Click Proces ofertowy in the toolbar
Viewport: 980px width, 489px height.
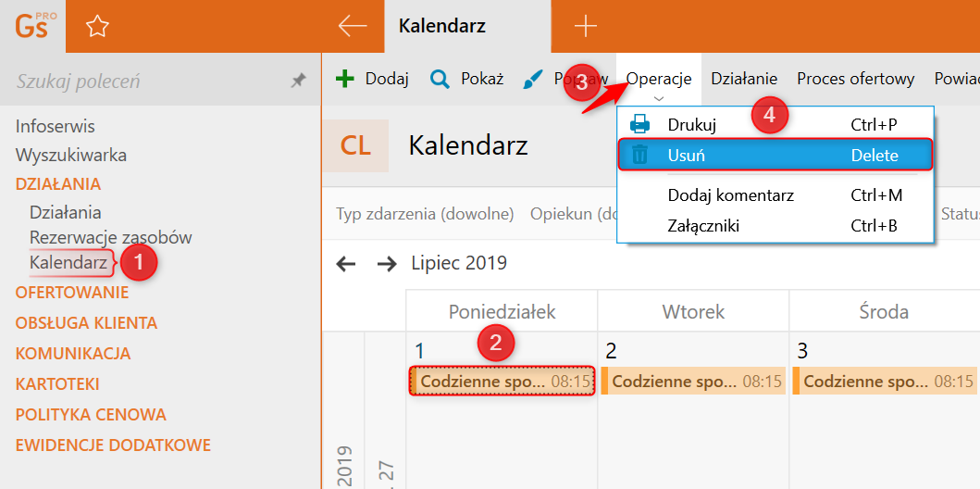point(856,79)
